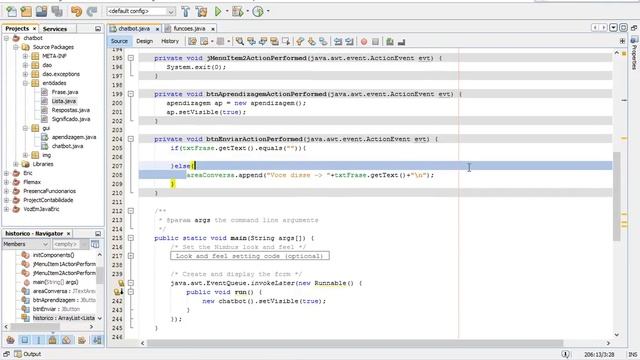
Task: Click the Find Selection magnifier icon
Action: (x=240, y=41)
